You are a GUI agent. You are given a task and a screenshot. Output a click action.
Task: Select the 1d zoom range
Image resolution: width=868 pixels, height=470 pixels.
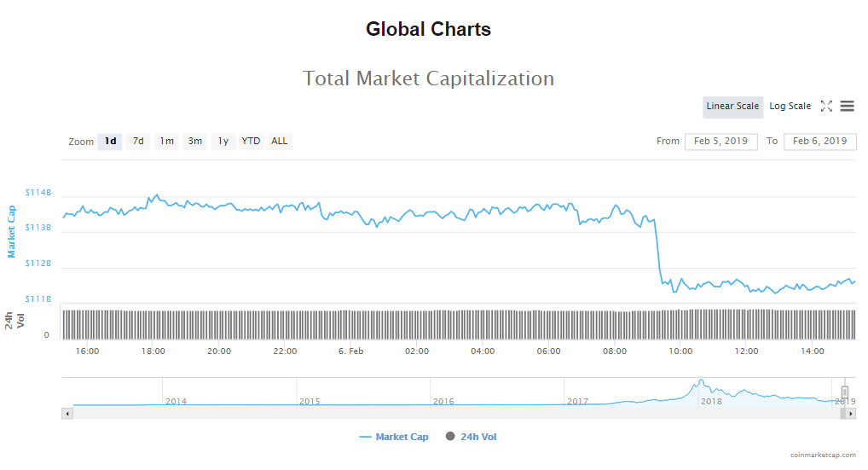pos(110,142)
